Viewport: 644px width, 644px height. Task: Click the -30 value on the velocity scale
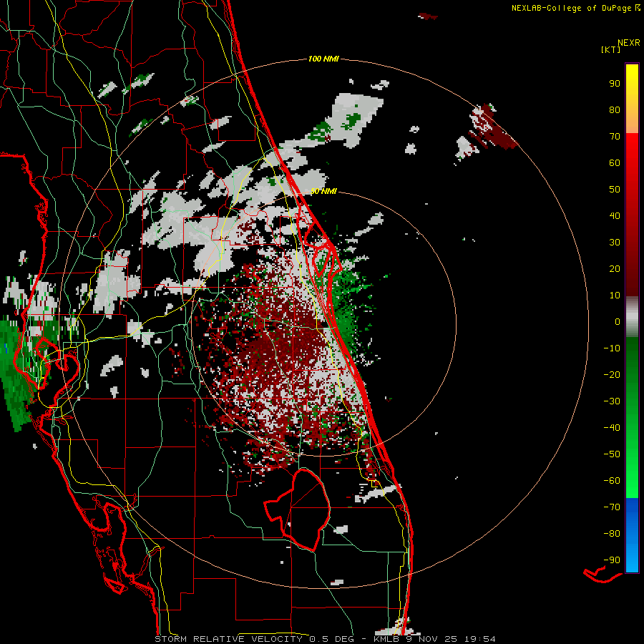(612, 401)
